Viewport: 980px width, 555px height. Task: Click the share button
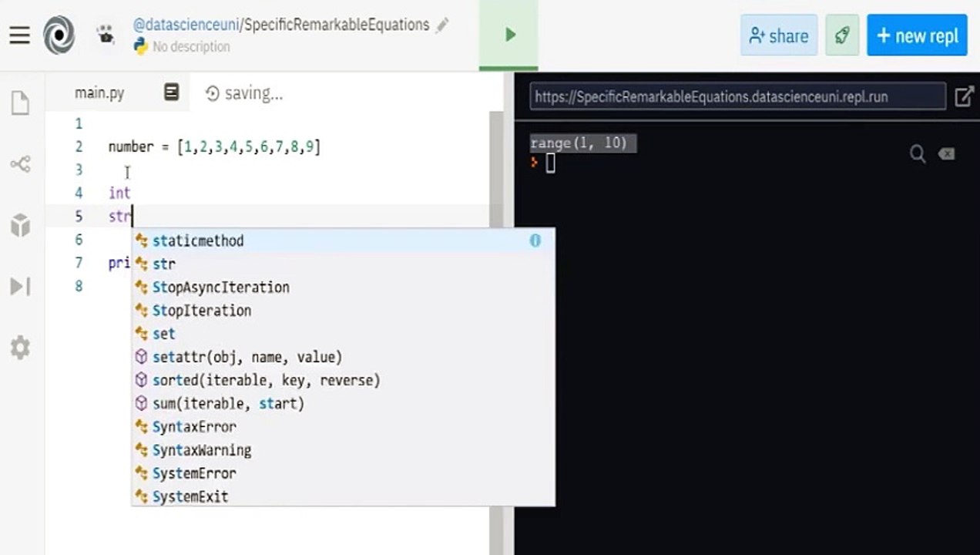coord(779,35)
